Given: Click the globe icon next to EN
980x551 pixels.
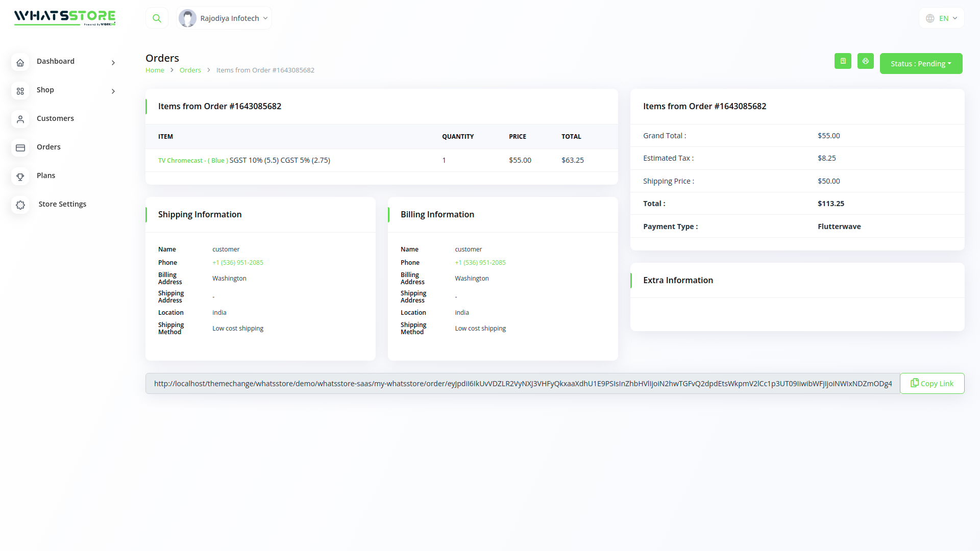Looking at the screenshot, I should 929,18.
